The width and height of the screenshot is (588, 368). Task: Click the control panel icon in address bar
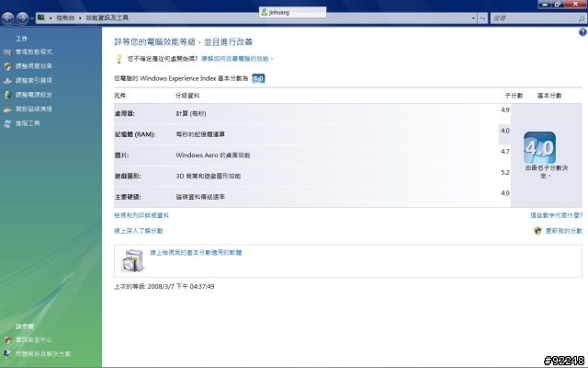tap(40, 17)
